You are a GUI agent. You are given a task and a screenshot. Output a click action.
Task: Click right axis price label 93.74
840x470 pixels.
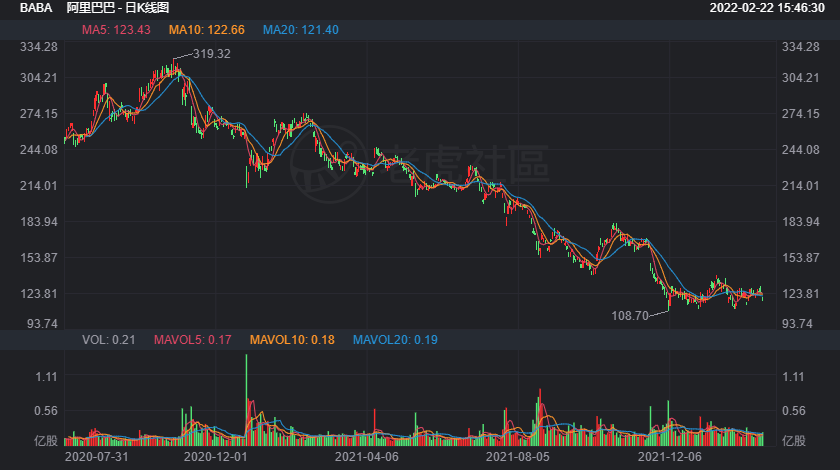pos(798,324)
